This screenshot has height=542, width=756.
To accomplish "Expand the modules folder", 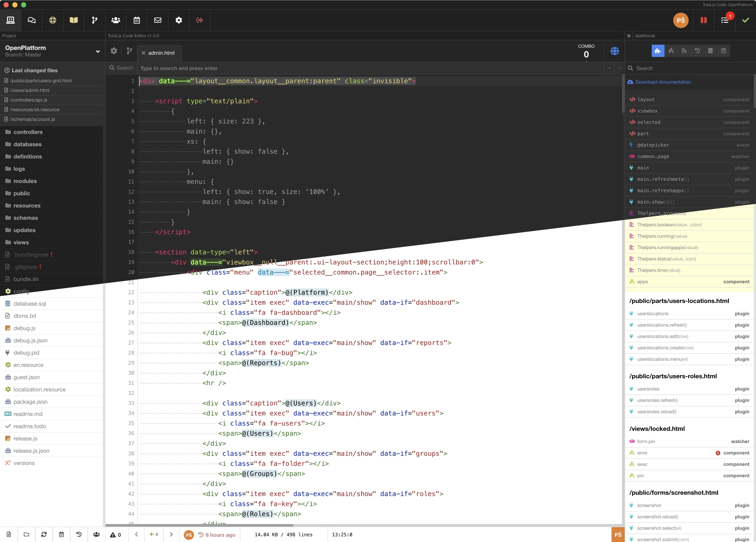I will point(52,181).
